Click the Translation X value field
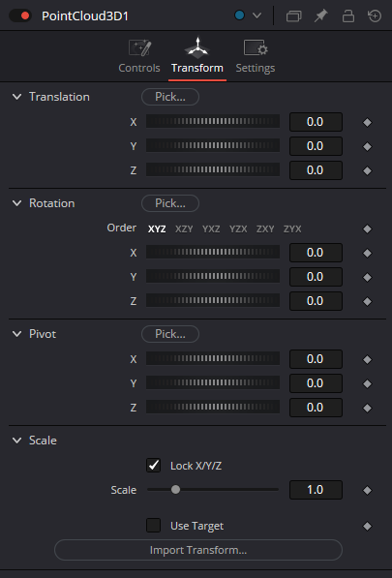The height and width of the screenshot is (578, 392). tap(316, 122)
